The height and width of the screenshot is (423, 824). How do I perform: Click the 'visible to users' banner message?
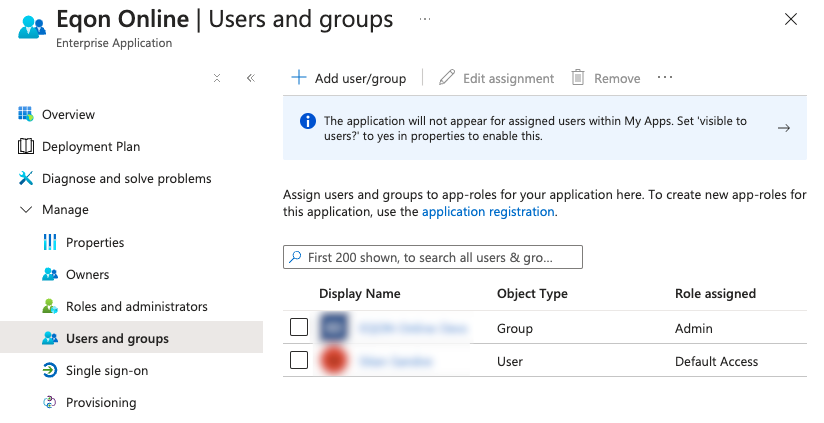coord(535,128)
